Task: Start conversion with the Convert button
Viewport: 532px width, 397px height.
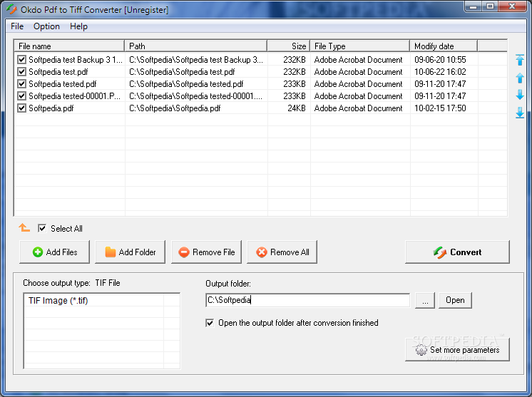Action: click(457, 252)
